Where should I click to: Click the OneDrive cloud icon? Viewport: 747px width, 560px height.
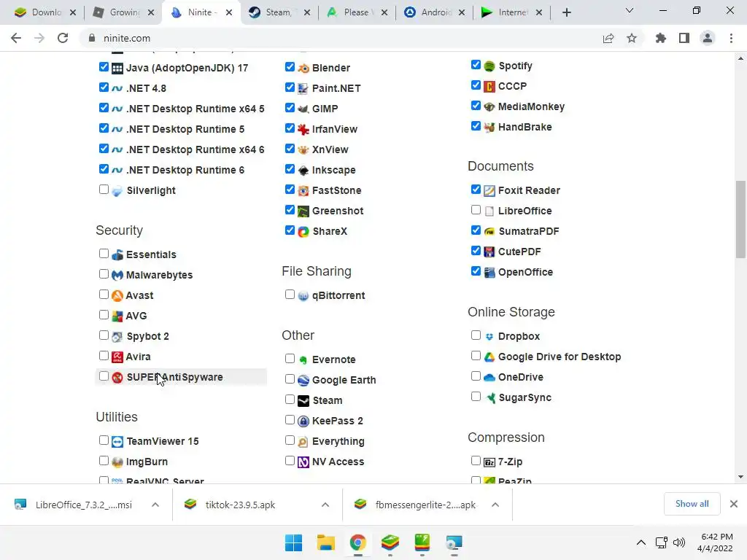489,377
